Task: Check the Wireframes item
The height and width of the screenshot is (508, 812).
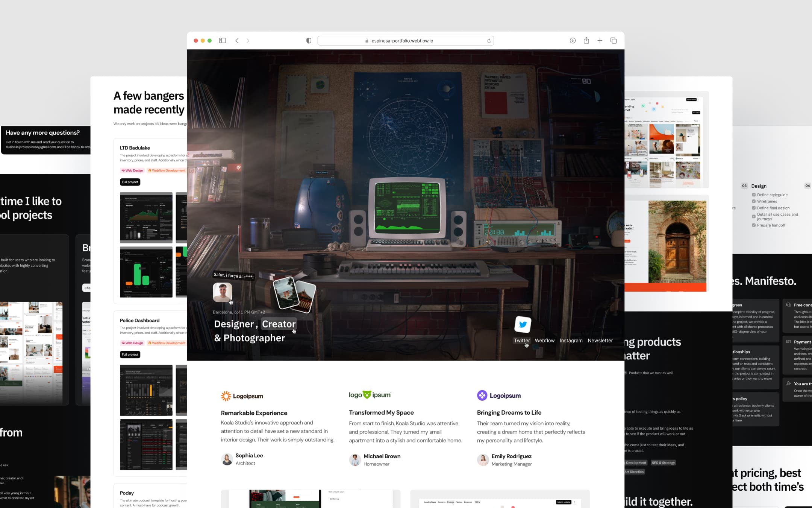Action: [754, 201]
